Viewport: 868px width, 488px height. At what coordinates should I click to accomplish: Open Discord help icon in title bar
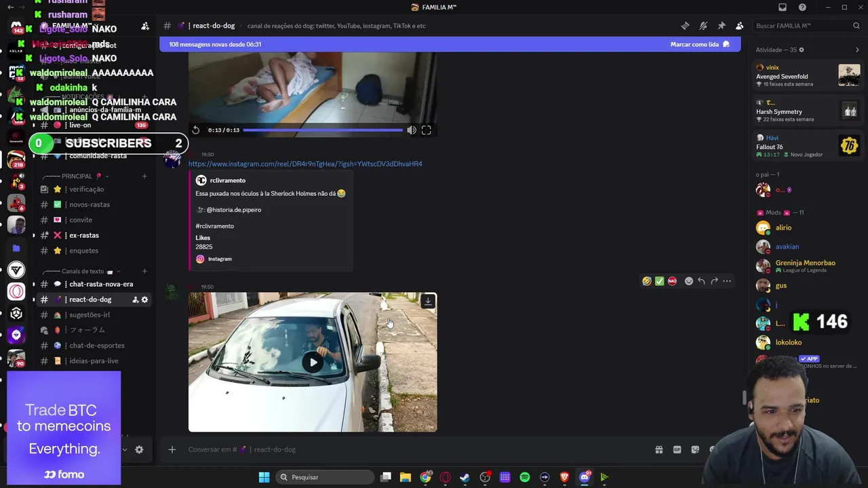[x=803, y=7]
